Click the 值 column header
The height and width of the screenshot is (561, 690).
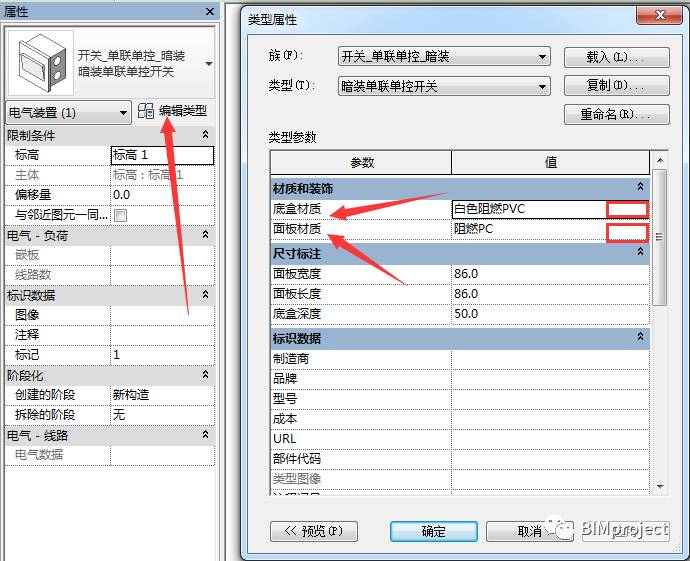point(551,163)
